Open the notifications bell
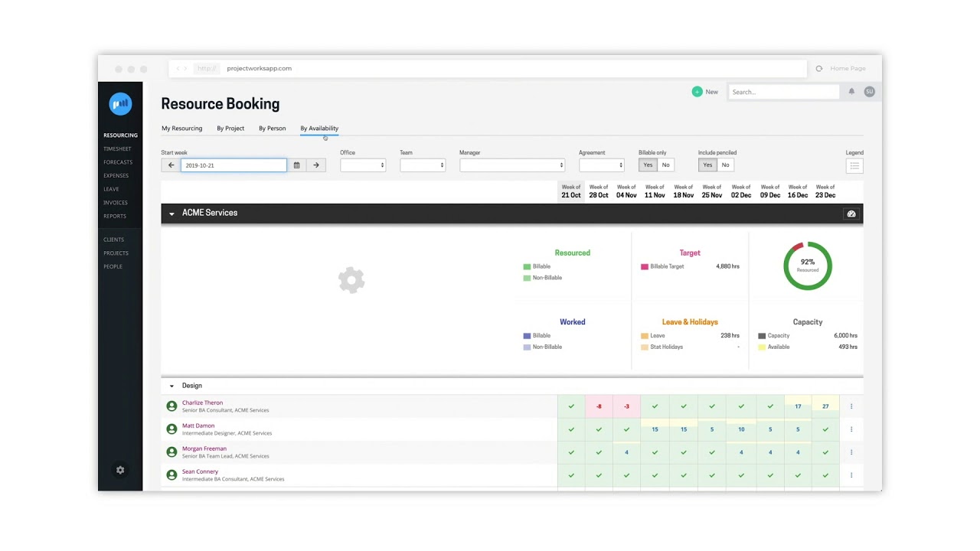The width and height of the screenshot is (980, 551). click(851, 92)
